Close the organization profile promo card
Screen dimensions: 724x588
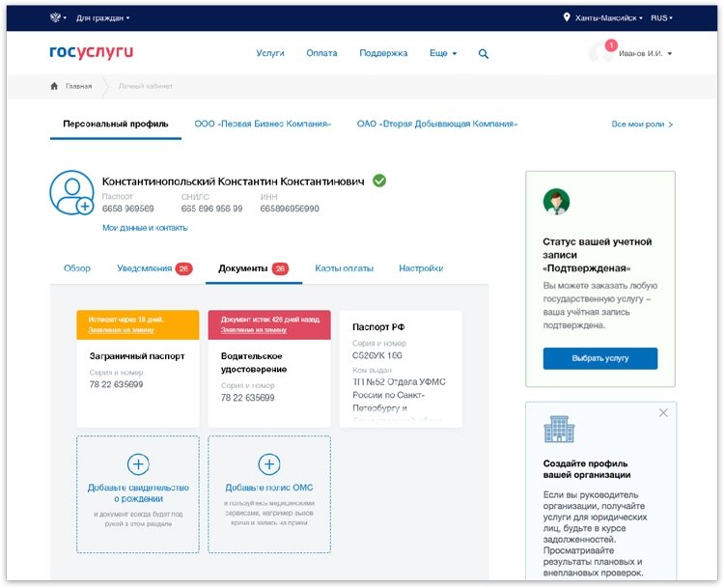coord(663,412)
